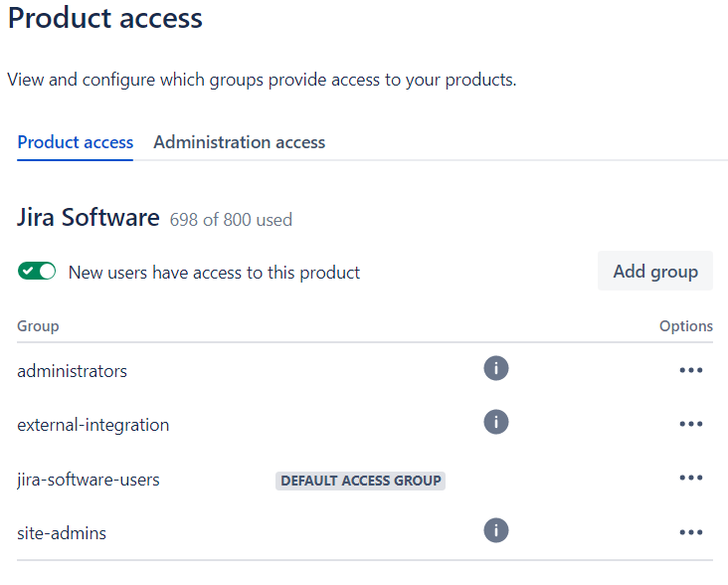Click the site-admins group name

[62, 533]
